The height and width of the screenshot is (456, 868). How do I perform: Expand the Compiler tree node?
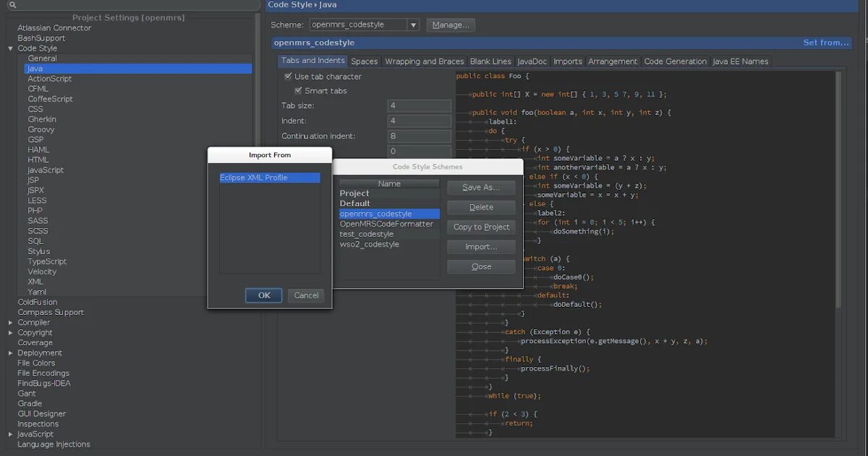coord(11,323)
